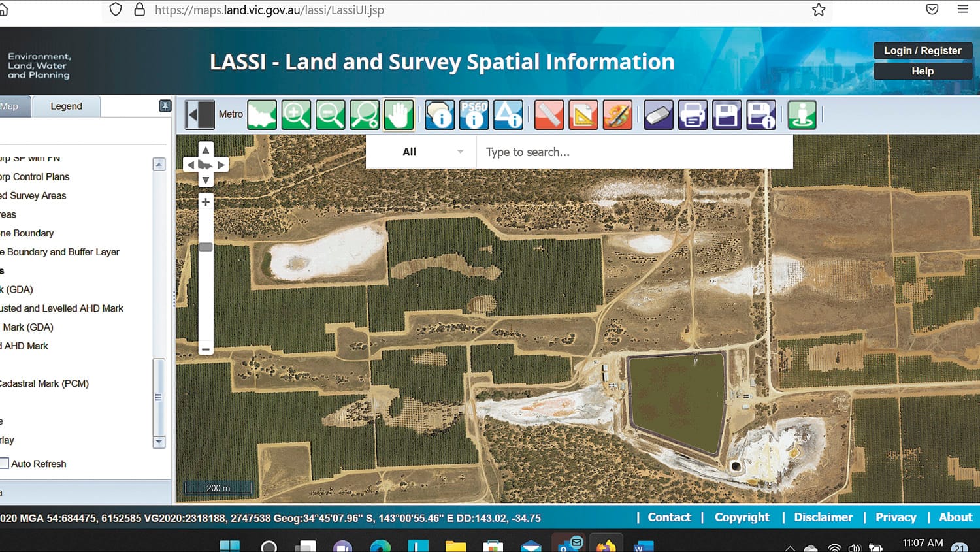Viewport: 980px width, 552px height.
Task: Click the map zoom slider handle
Action: click(206, 247)
